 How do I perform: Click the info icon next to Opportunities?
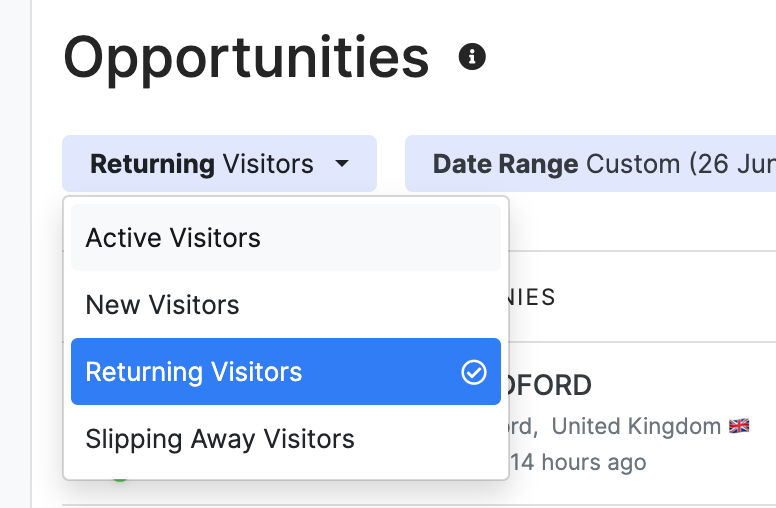[472, 56]
